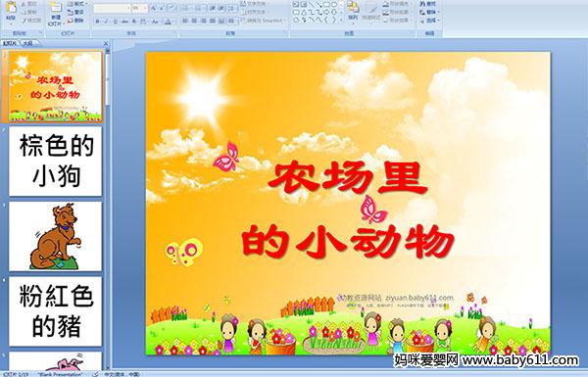Click the slide thumbnail scrollbar

coord(108,210)
